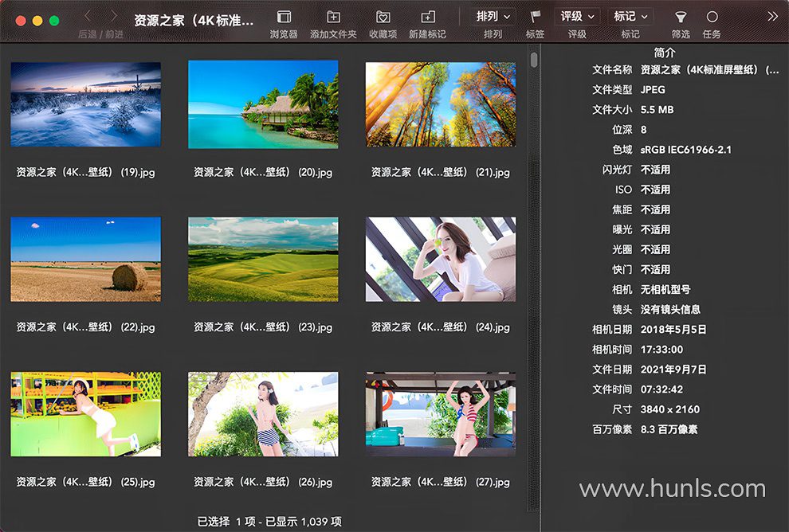Open the browser (浏览器) view icon
This screenshot has width=789, height=532.
(x=283, y=17)
